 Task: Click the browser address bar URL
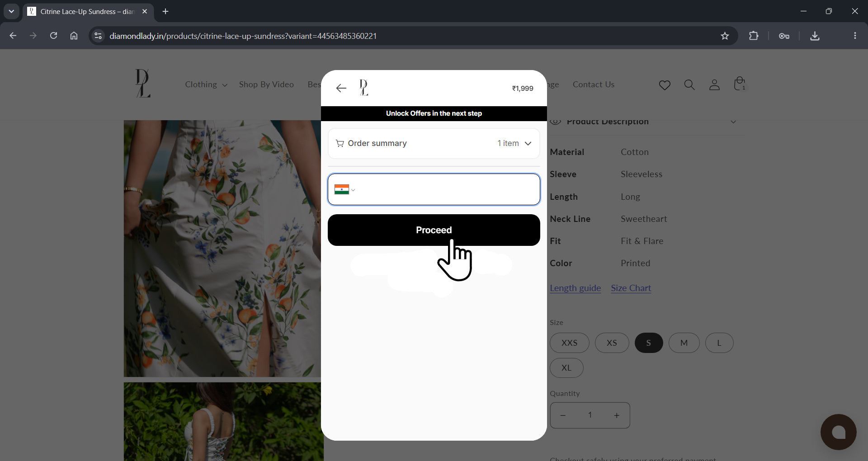tap(243, 36)
